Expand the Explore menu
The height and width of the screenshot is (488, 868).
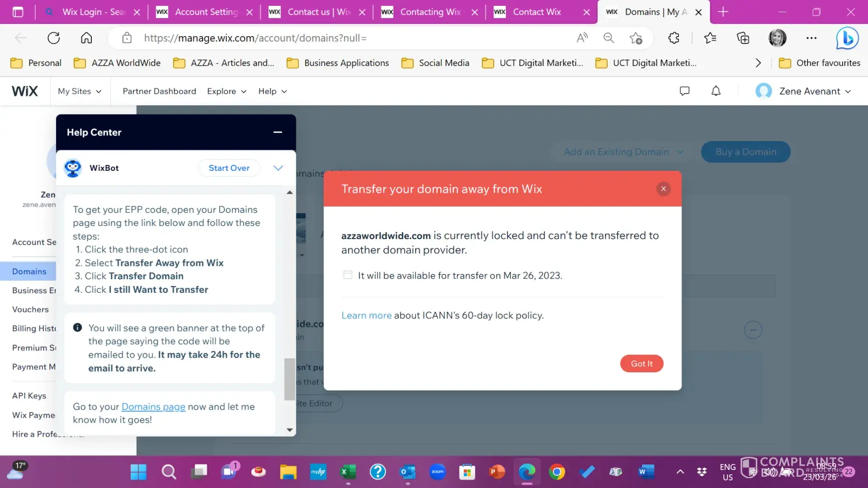227,91
